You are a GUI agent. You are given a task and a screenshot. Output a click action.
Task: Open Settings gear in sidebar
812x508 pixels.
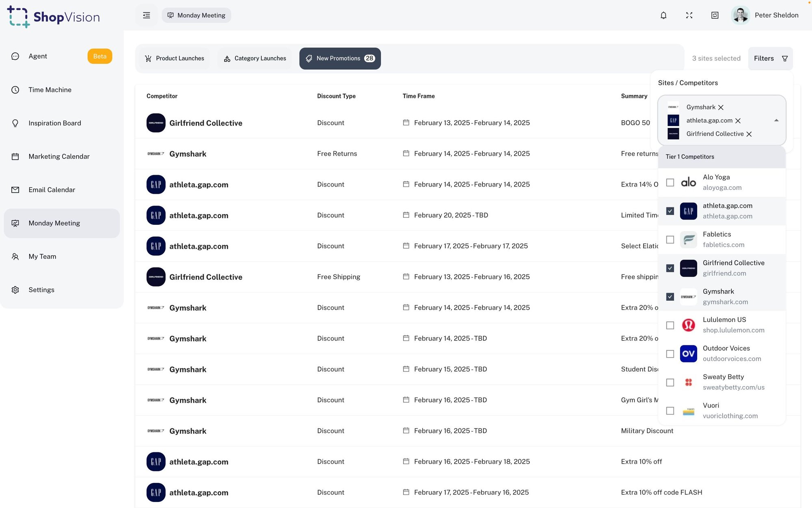point(15,290)
